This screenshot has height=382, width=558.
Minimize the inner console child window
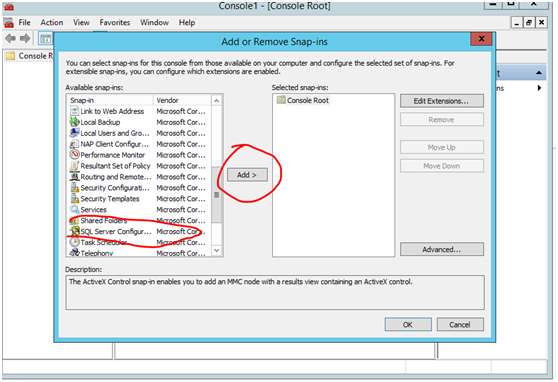517,22
